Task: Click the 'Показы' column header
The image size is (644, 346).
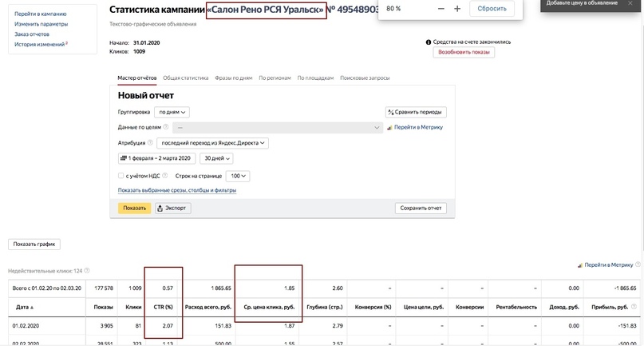Action: tap(103, 308)
